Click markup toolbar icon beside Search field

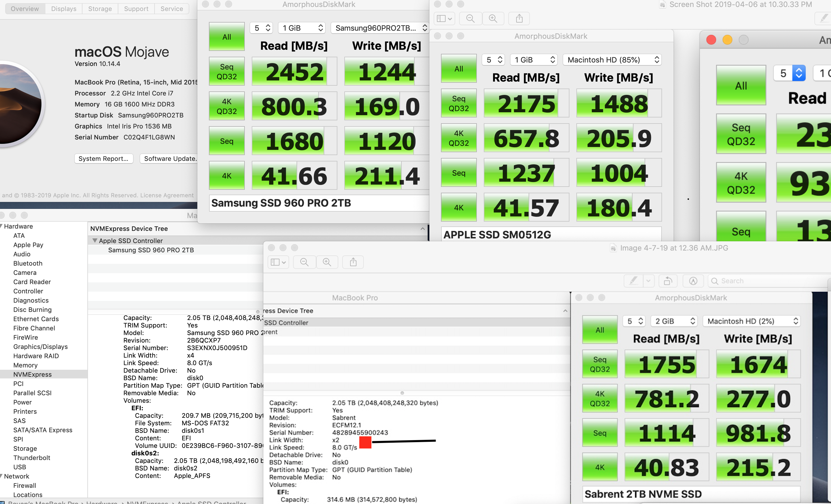pos(693,280)
